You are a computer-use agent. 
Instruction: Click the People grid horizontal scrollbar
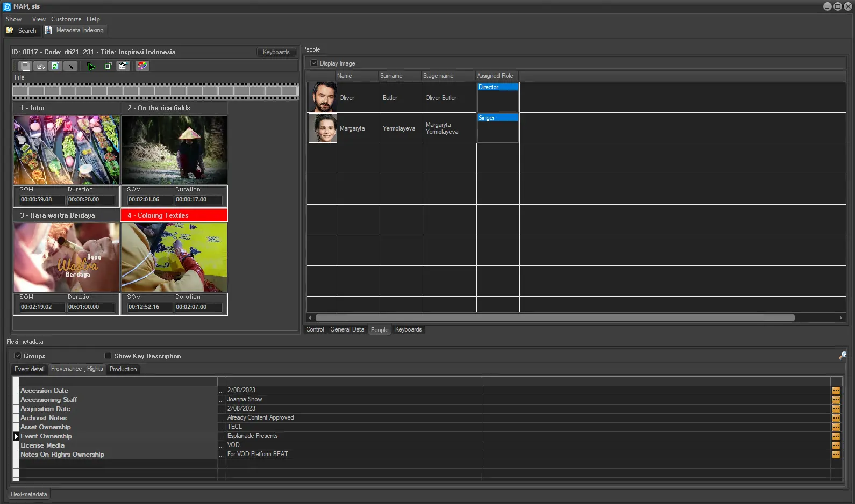tap(554, 318)
